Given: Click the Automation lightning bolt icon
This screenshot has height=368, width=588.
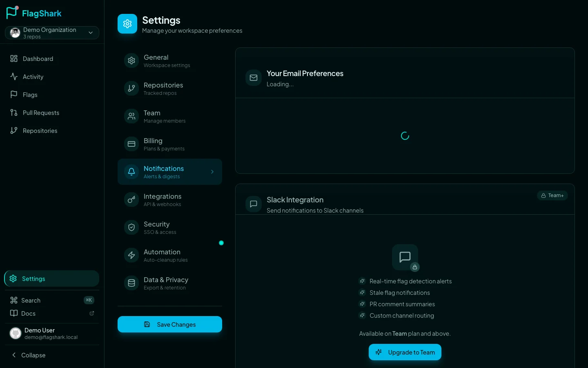Looking at the screenshot, I should [x=131, y=255].
